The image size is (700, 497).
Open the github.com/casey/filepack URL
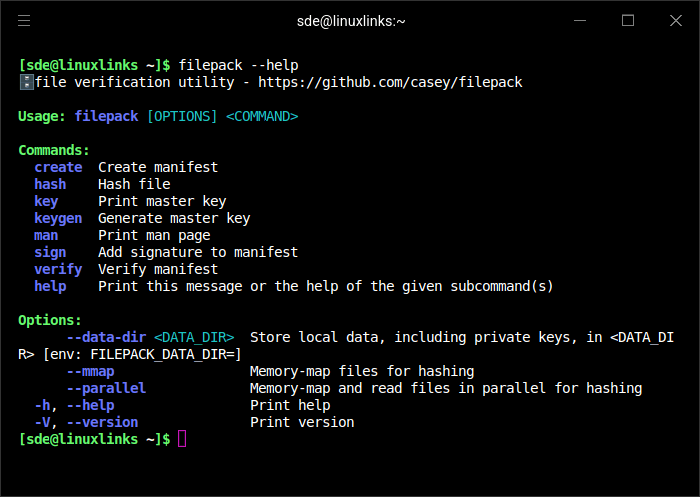(x=390, y=82)
